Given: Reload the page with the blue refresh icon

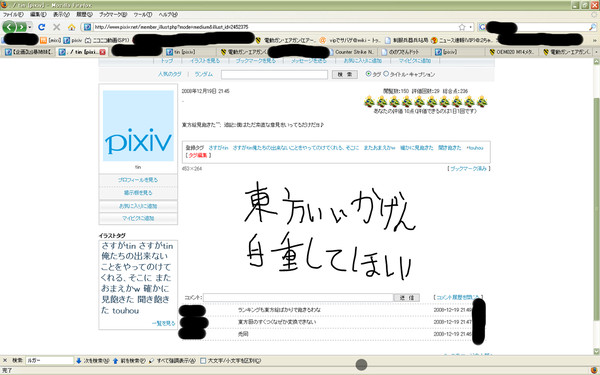Looking at the screenshot, I should click(x=42, y=27).
